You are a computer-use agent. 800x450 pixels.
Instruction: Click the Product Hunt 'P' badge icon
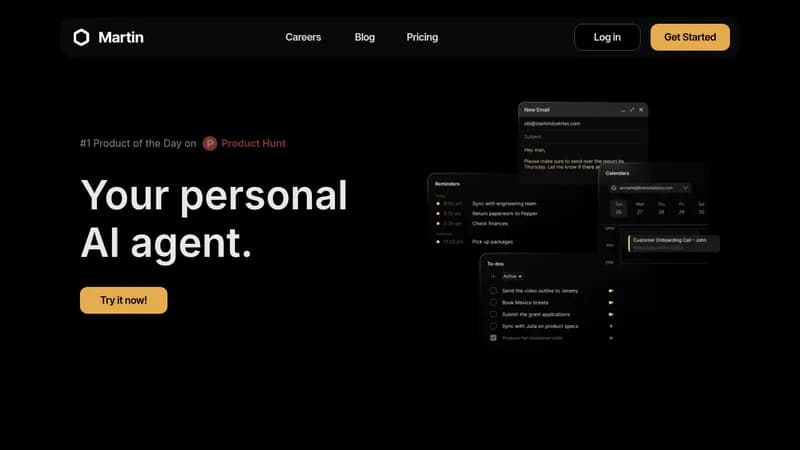click(210, 144)
